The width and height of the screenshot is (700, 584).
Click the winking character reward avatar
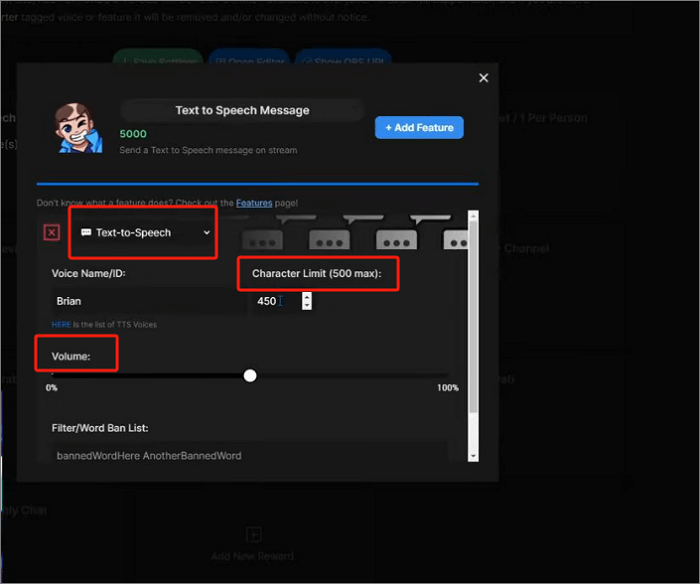tap(79, 128)
